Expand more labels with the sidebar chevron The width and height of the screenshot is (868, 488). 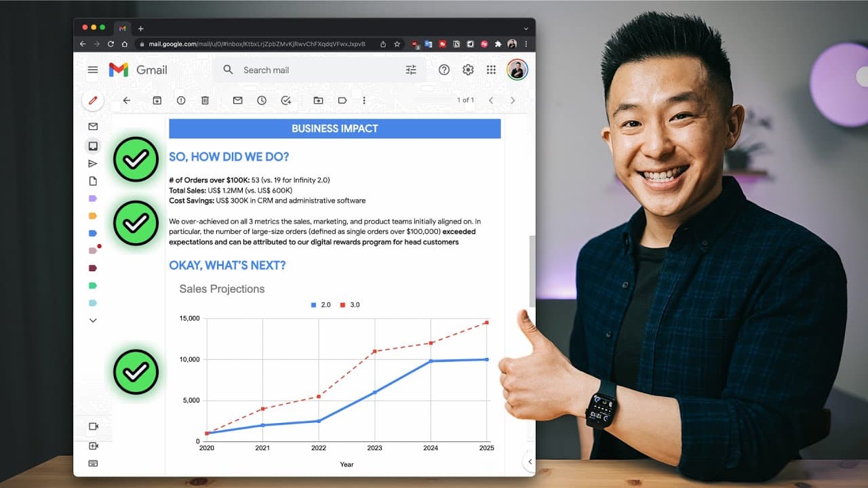pyautogui.click(x=93, y=320)
